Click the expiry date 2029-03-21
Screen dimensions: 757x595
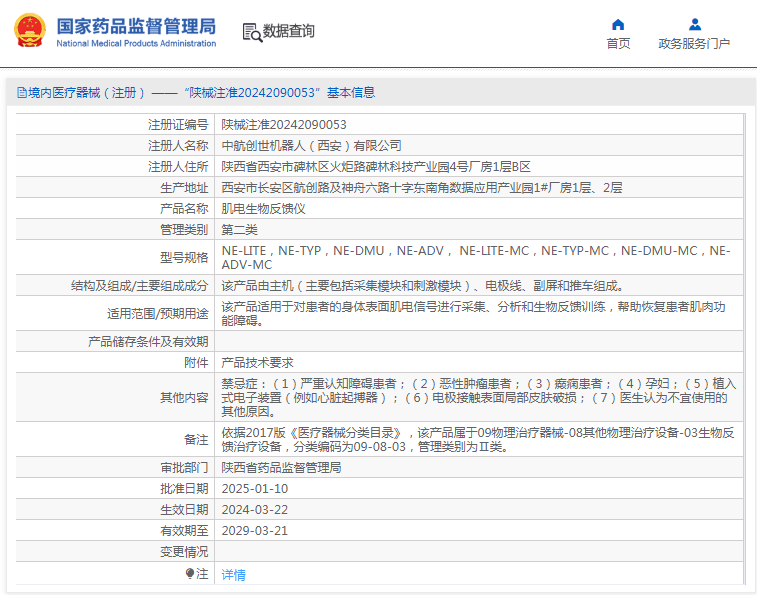[254, 531]
